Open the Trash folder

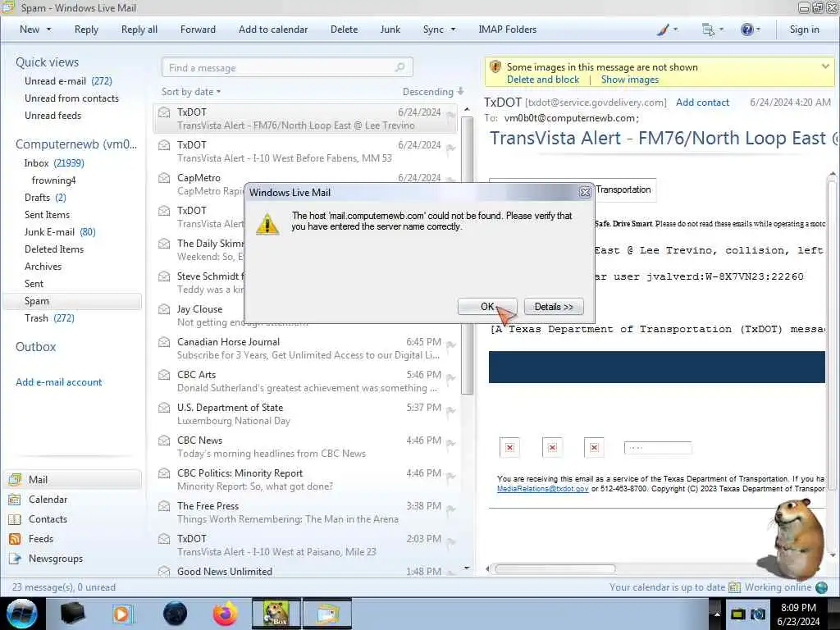click(x=49, y=317)
